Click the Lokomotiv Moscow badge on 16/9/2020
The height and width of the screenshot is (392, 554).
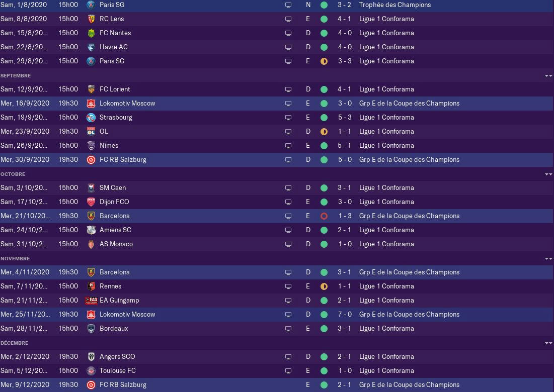91,104
